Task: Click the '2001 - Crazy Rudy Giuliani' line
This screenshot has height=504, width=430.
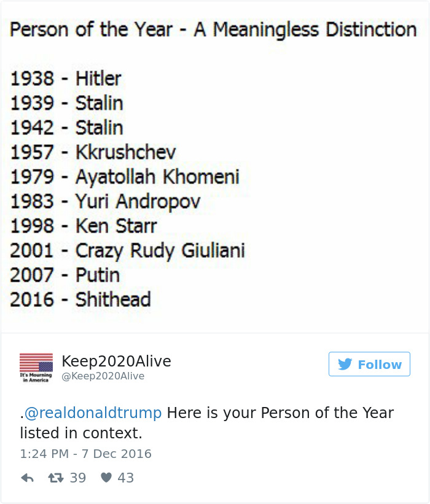Action: 127,250
